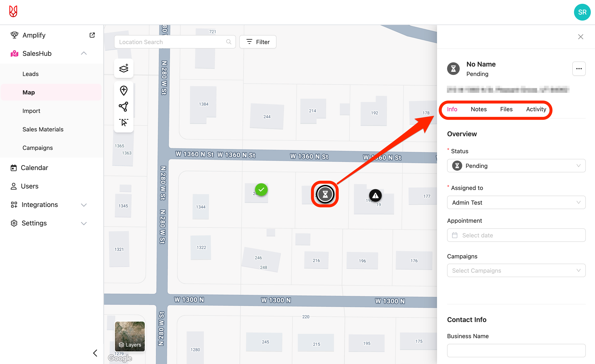Select the polygon draw area tool
Screen dimensions: 595x364
coord(124,107)
